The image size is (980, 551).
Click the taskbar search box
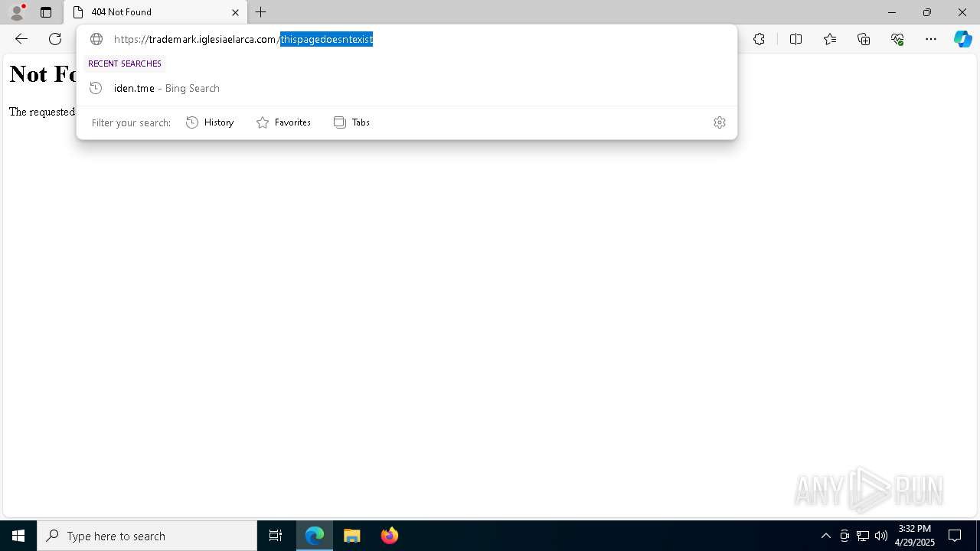pyautogui.click(x=147, y=536)
